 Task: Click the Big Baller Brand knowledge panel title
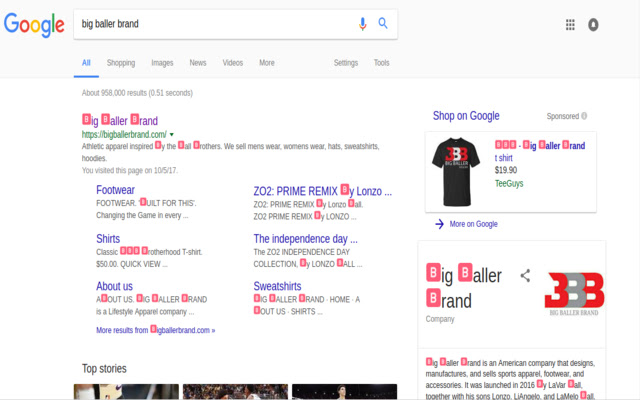tap(464, 287)
